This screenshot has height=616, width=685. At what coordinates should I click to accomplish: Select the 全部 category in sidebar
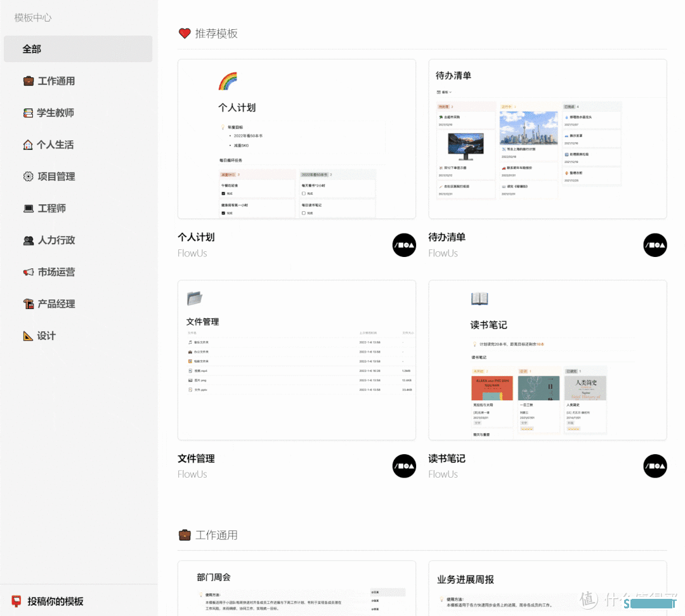click(x=78, y=49)
